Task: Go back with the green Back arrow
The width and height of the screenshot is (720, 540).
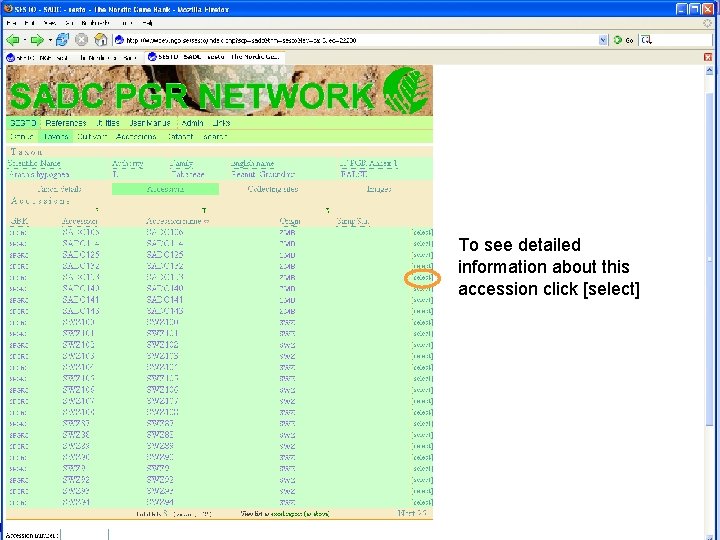Action: pos(13,40)
